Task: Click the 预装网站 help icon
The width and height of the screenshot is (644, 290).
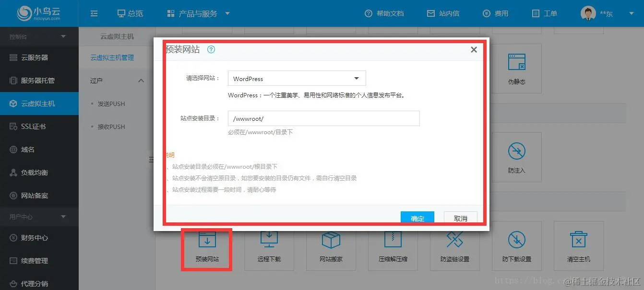Action: point(211,49)
